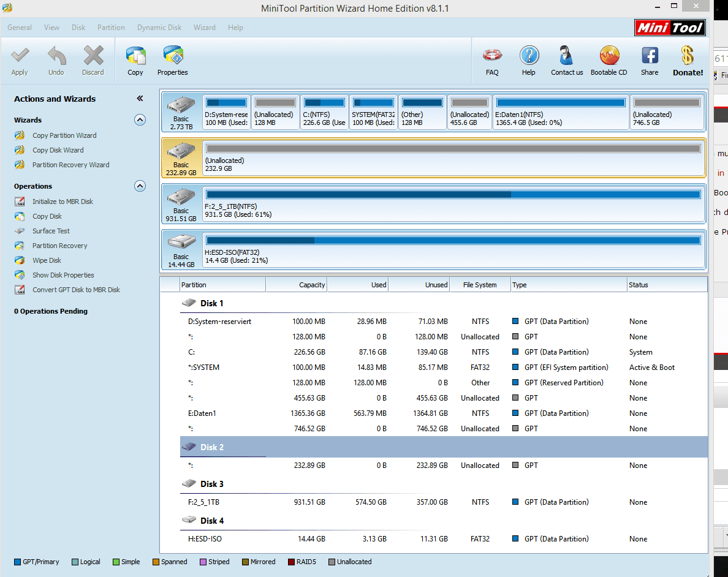
Task: Collapse the Actions and Wizards panel
Action: coord(140,99)
